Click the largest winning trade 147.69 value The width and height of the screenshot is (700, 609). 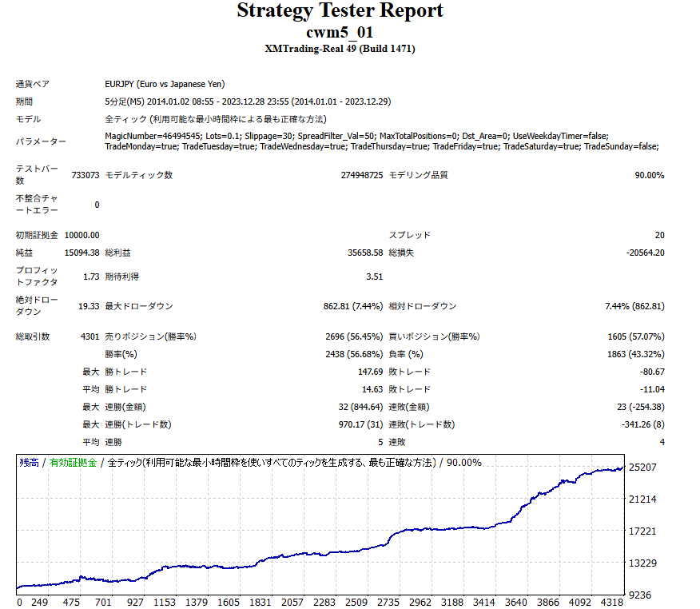click(x=370, y=372)
